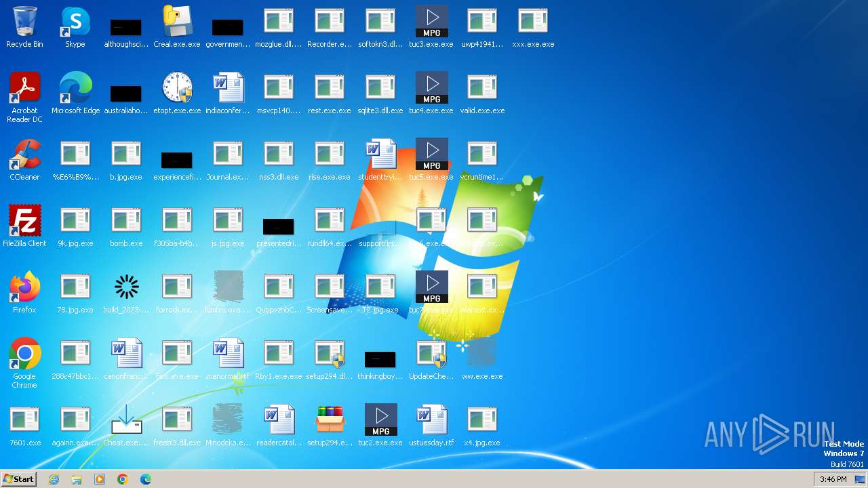Select b.jpg.exe file icon
This screenshot has height=488, width=868.
[126, 155]
